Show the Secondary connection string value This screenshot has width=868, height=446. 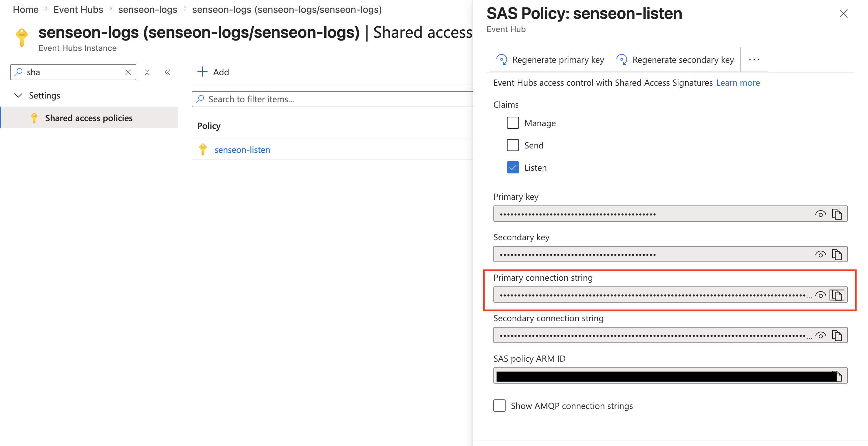[820, 335]
